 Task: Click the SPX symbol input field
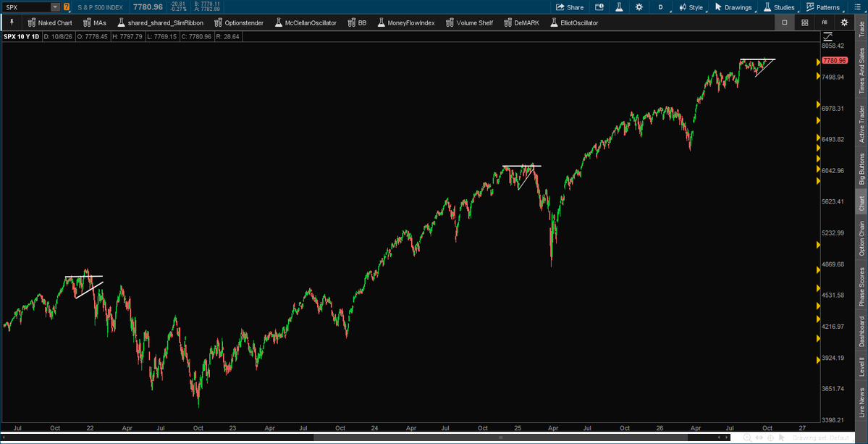(27, 7)
